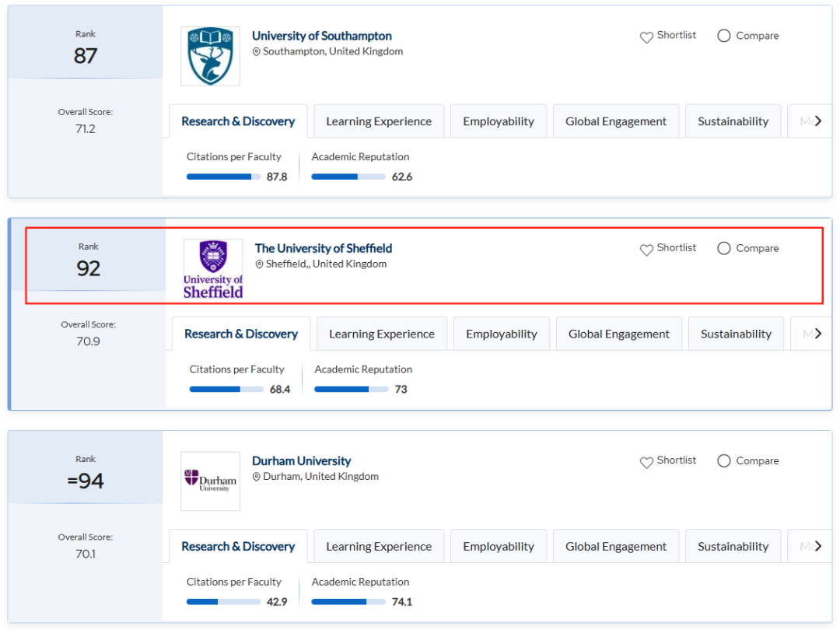Click overall score 71.2
This screenshot has height=630, width=840.
86,129
